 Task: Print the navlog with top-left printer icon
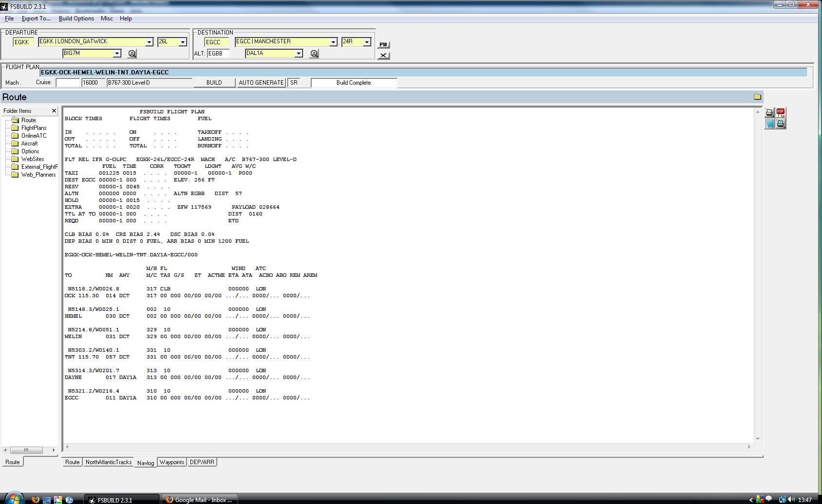769,113
